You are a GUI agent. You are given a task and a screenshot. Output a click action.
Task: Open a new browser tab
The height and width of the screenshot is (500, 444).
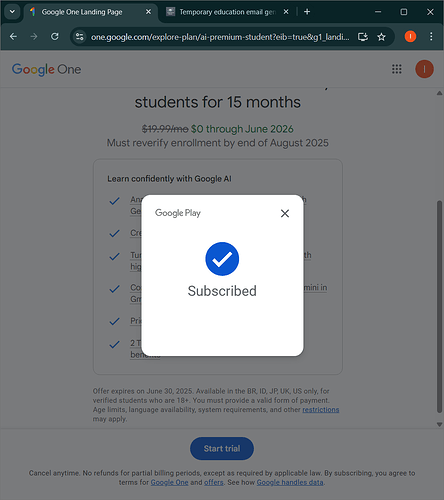[x=307, y=12]
